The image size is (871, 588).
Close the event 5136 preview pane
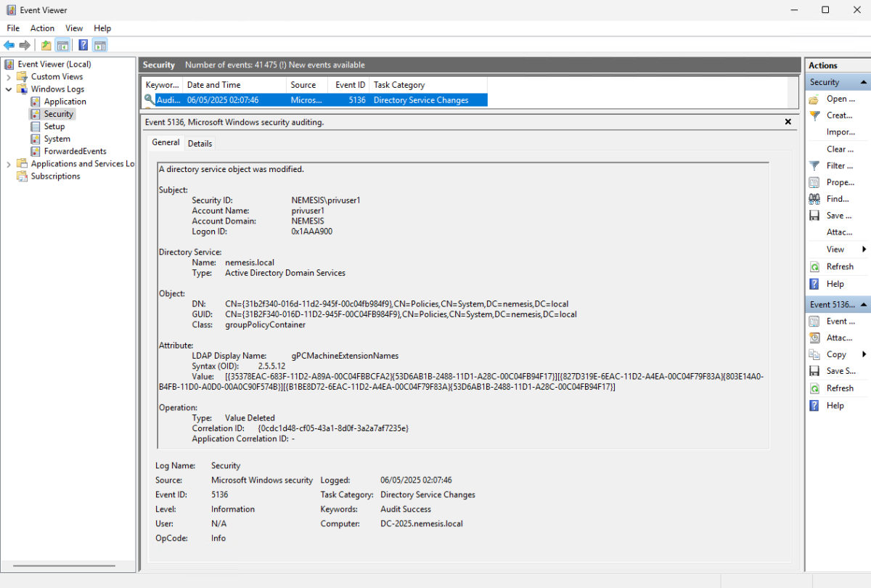pos(788,121)
